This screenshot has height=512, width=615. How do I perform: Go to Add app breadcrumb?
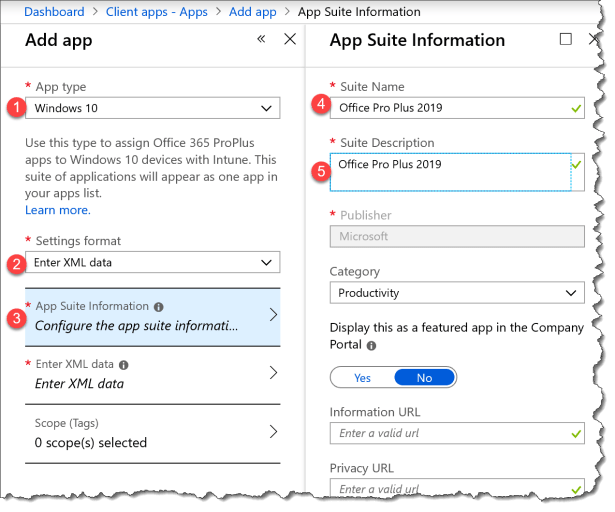point(253,12)
